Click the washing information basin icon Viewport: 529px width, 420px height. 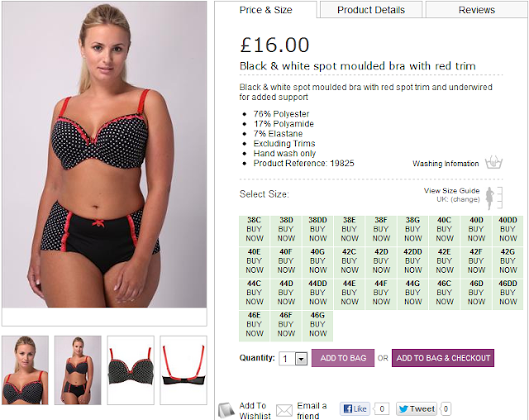[493, 162]
